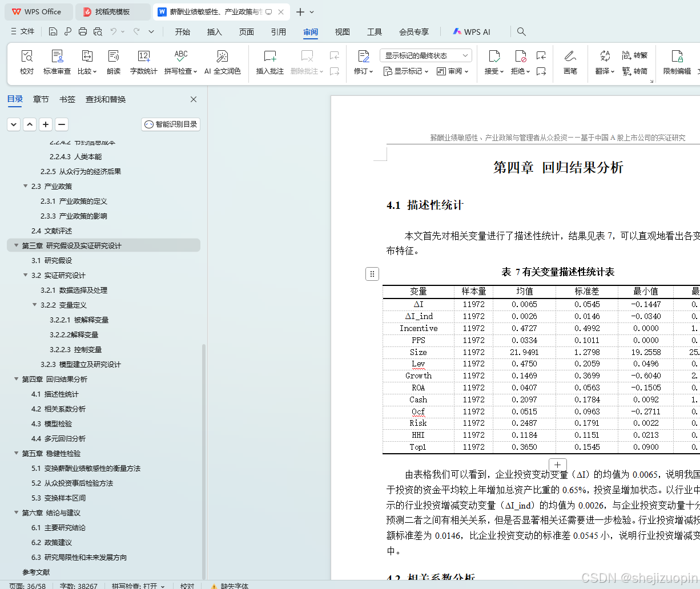Click the 智能识别目录 button
This screenshot has height=589, width=700.
tap(171, 124)
